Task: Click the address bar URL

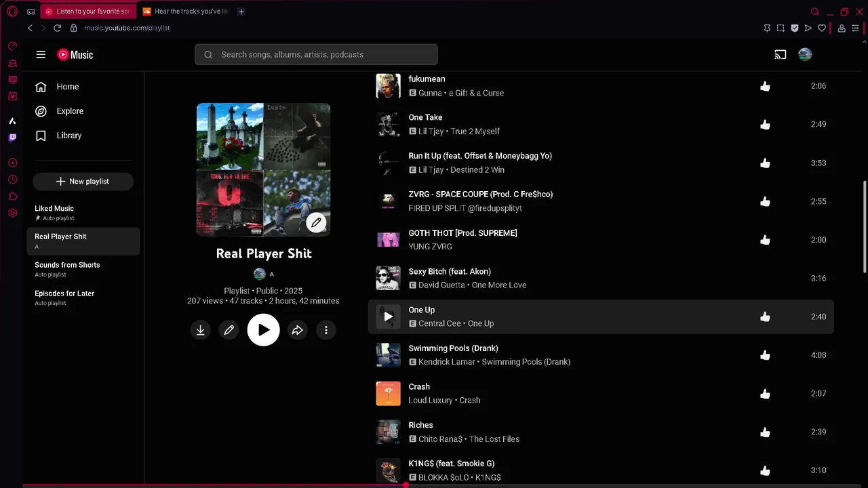Action: [x=127, y=28]
